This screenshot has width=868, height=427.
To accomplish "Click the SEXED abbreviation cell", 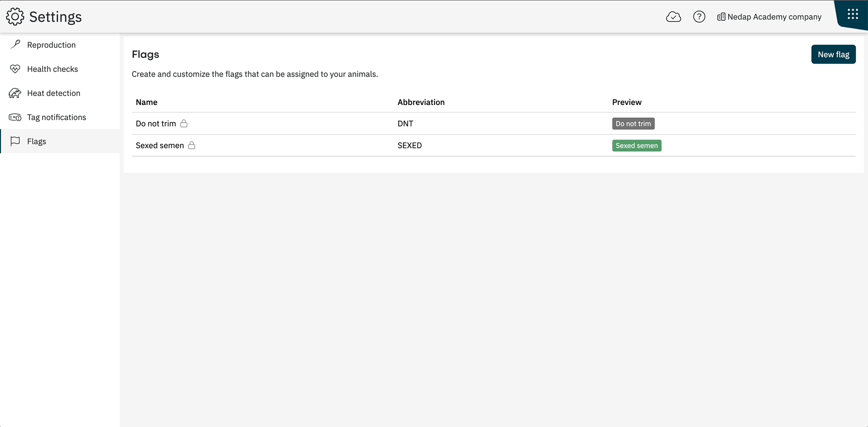I will coord(410,145).
